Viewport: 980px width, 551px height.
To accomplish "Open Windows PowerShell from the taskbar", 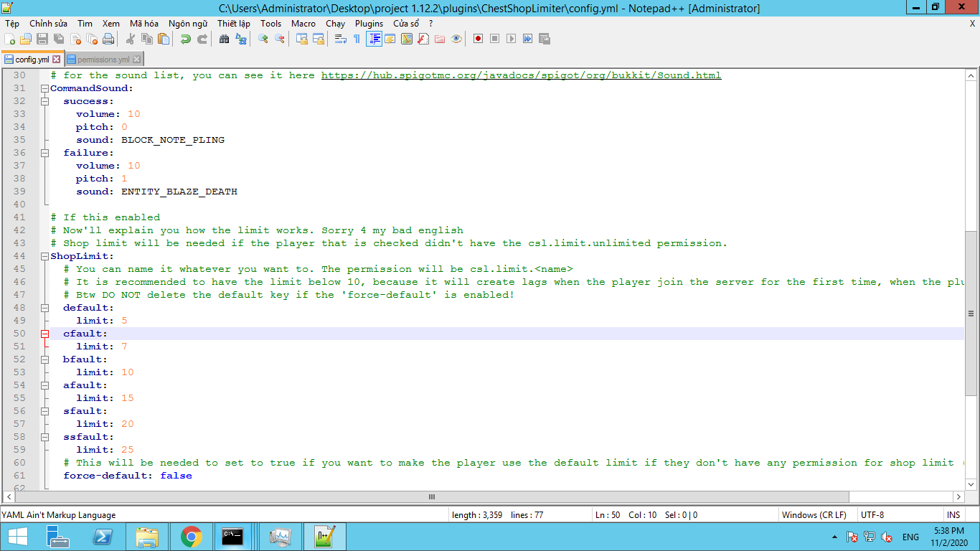I will tap(102, 537).
